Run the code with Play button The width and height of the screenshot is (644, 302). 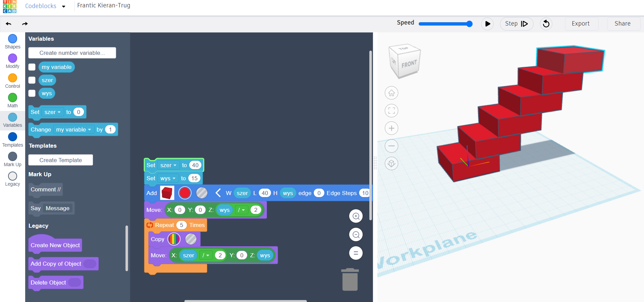click(x=487, y=24)
